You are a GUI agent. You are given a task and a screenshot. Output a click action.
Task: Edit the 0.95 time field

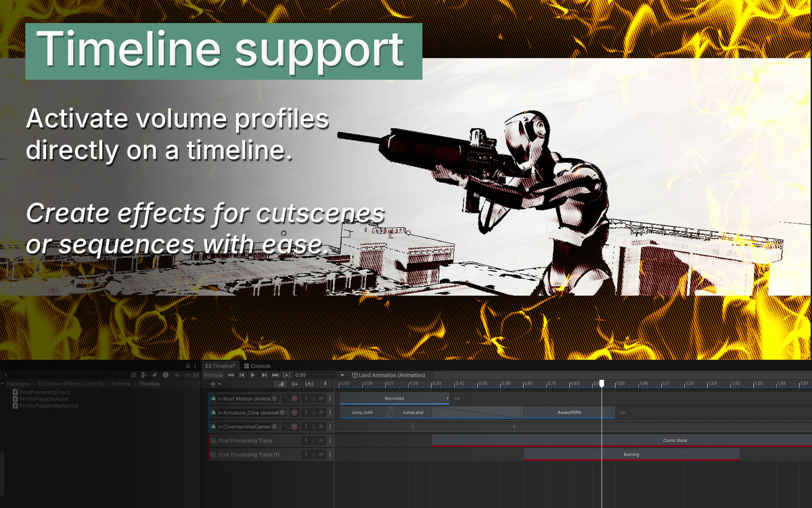[315, 375]
